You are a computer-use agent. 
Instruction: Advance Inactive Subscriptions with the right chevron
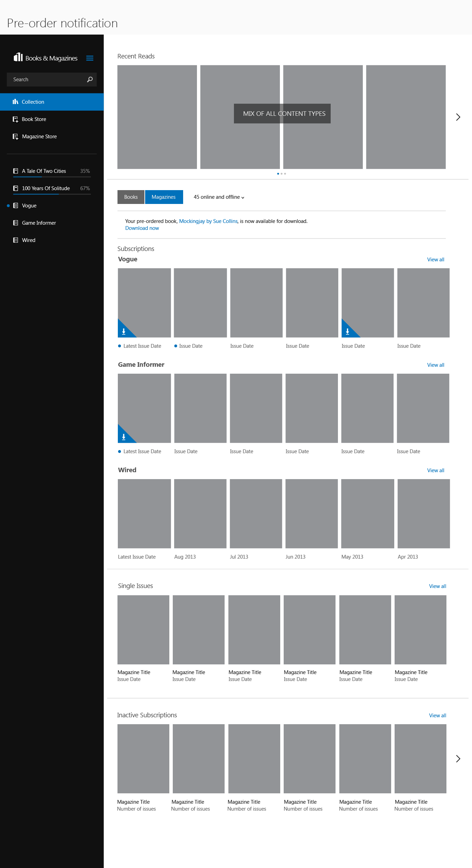[458, 758]
